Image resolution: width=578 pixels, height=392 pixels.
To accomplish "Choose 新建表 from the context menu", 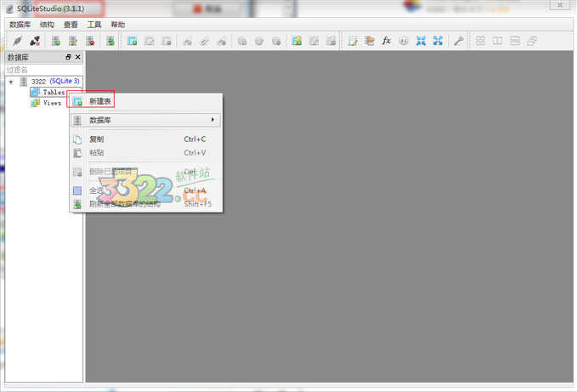I will click(146, 101).
